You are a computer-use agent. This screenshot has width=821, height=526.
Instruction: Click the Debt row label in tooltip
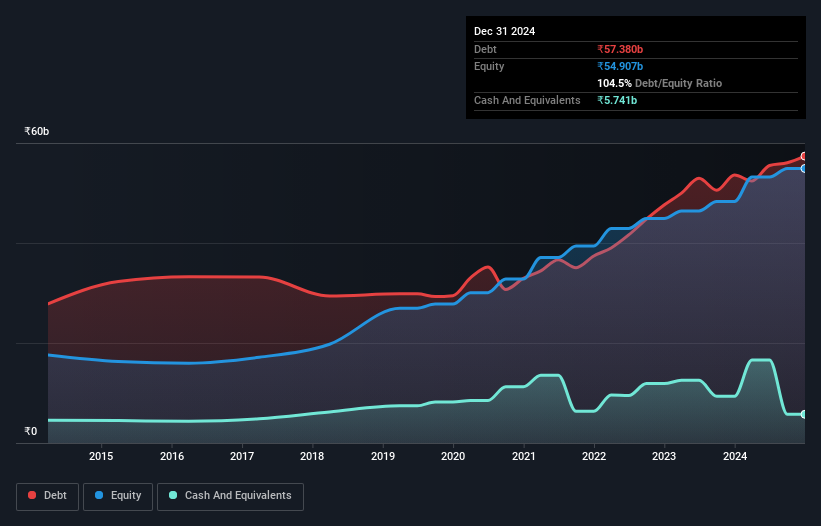485,49
